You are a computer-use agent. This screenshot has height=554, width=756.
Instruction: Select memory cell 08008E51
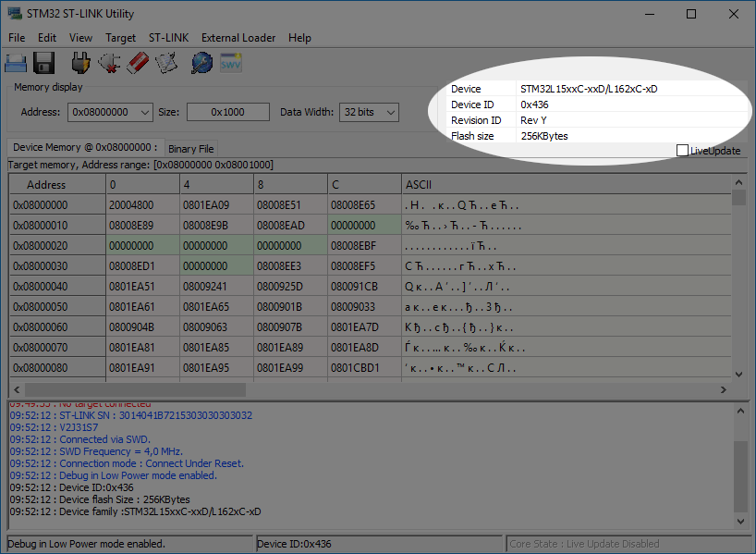[x=290, y=205]
